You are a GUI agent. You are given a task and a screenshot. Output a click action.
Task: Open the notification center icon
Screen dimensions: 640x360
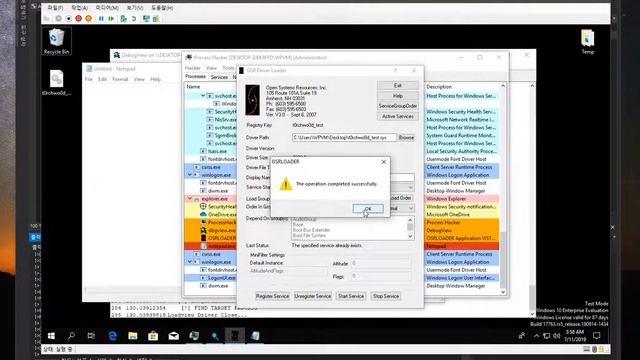[x=597, y=336]
